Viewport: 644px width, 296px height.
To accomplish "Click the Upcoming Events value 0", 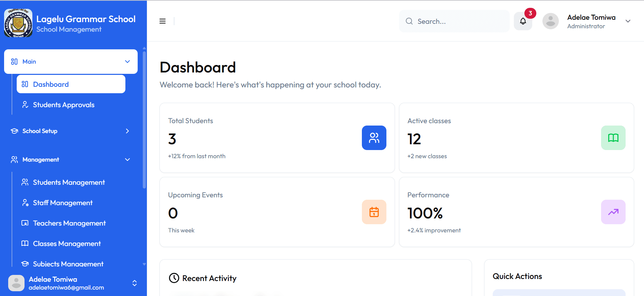I will pos(173,213).
